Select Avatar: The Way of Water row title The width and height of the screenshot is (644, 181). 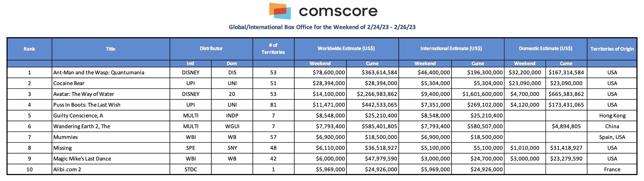coord(84,94)
